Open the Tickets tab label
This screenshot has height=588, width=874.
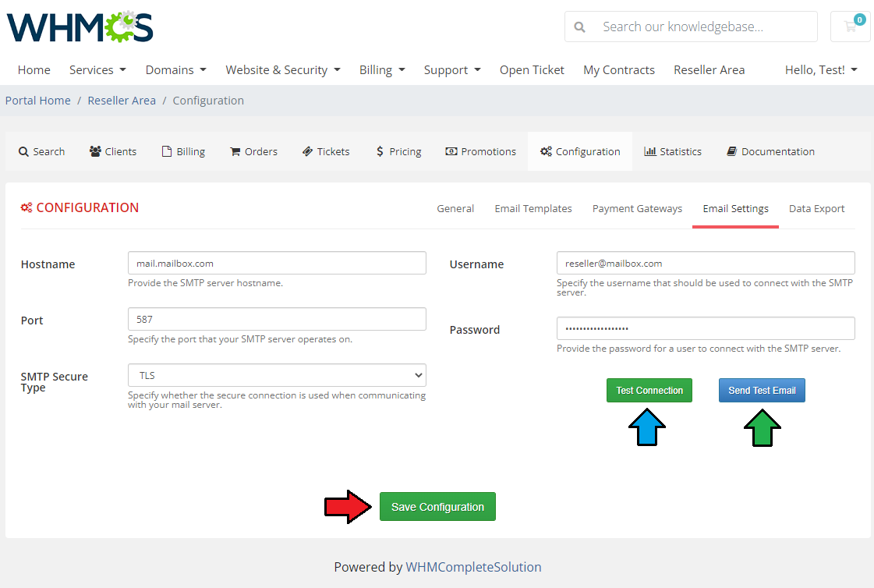(x=334, y=151)
